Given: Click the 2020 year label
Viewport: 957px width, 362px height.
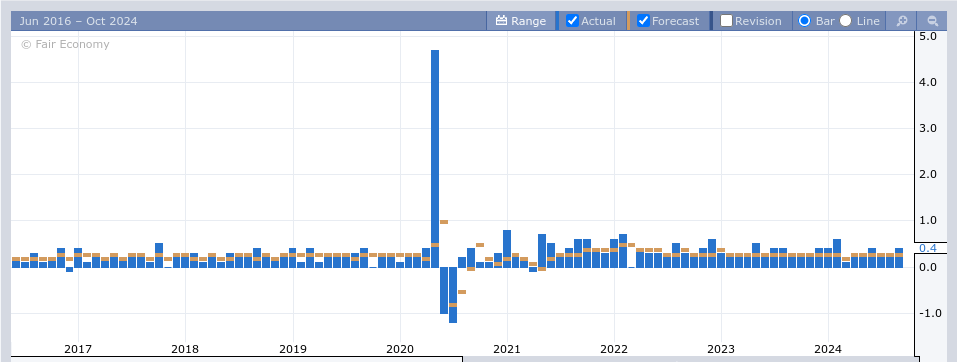Looking at the screenshot, I should pos(400,349).
